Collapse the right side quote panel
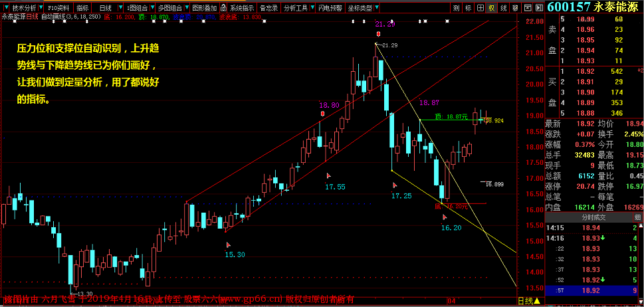The width and height of the screenshot is (644, 307). coord(540,8)
